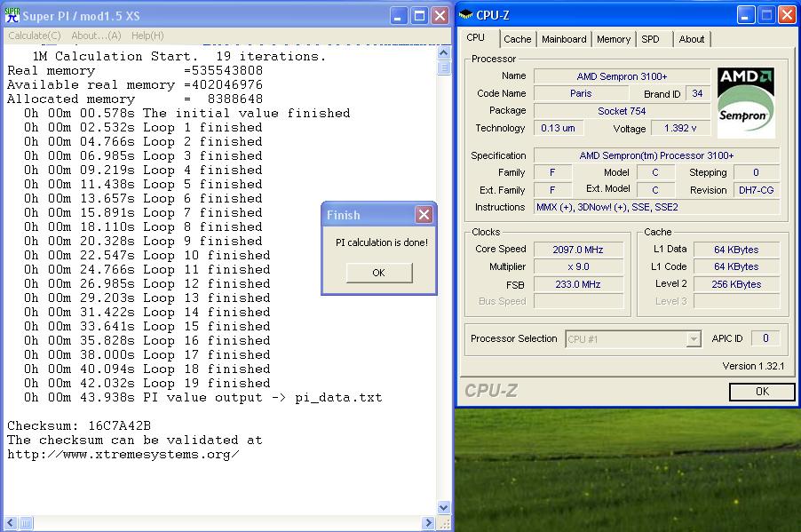The width and height of the screenshot is (801, 532).
Task: Click the Code Name value 'Paris'
Action: point(581,93)
